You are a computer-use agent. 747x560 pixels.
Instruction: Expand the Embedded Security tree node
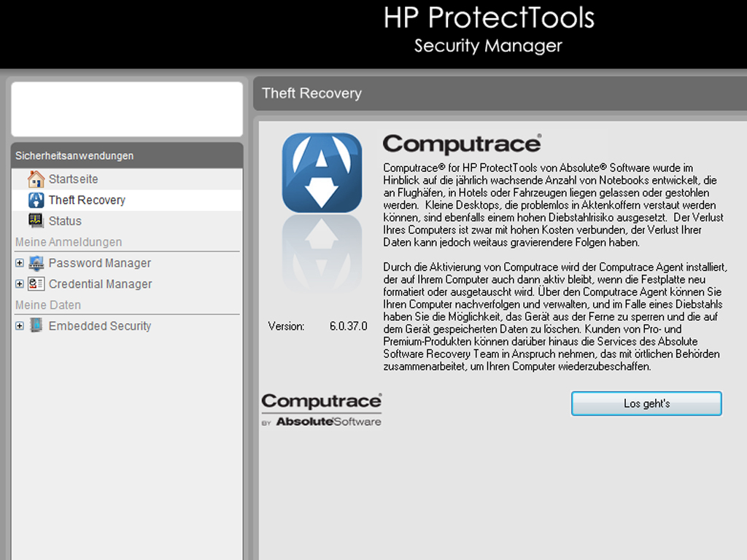pos(20,326)
